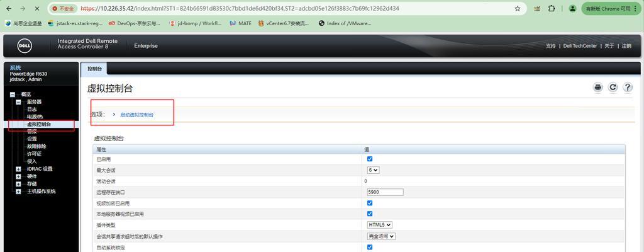Open 侵入 in the sidebar tree
Image resolution: width=644 pixels, height=252 pixels.
coord(32,161)
